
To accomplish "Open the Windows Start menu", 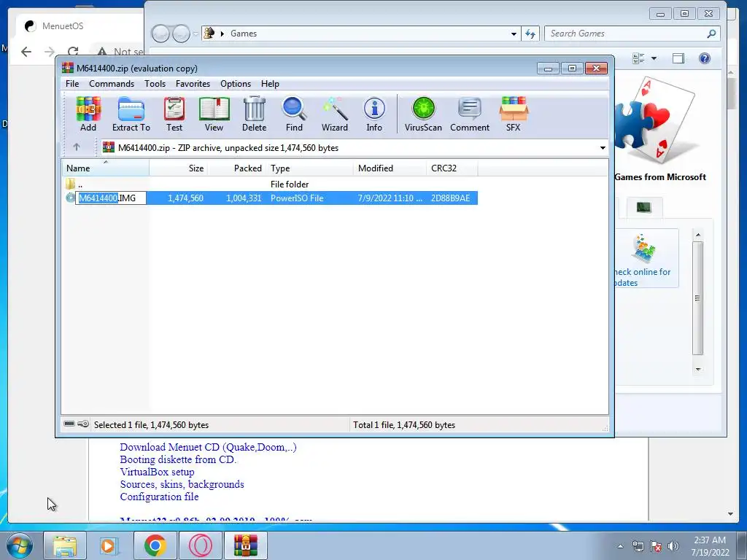I will coord(20,545).
